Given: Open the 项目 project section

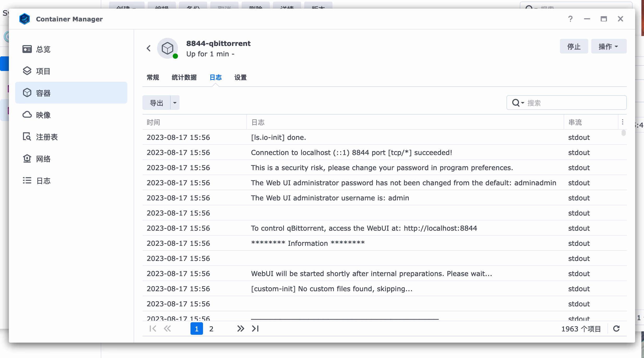Looking at the screenshot, I should coord(43,71).
